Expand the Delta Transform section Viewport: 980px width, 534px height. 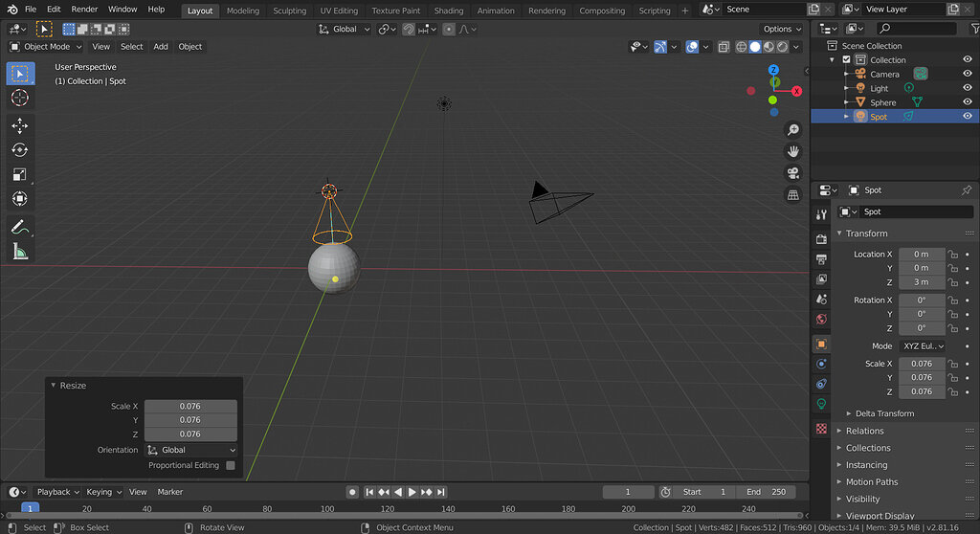pyautogui.click(x=884, y=413)
